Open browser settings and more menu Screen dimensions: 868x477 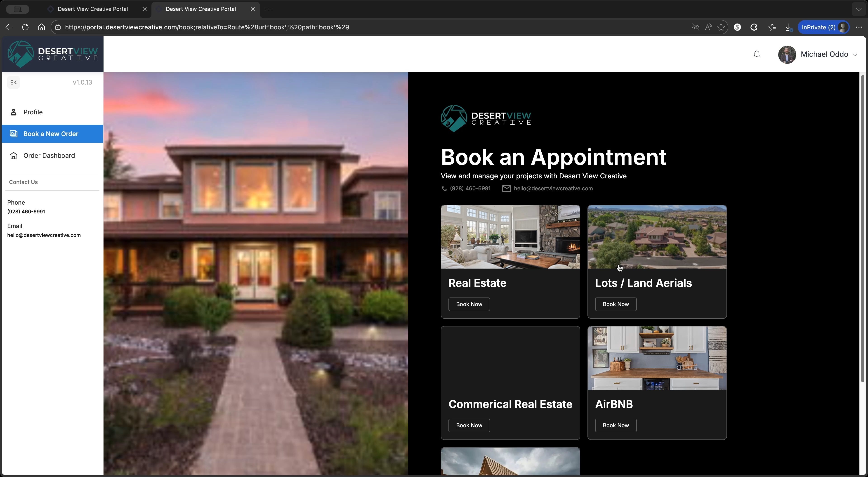click(x=859, y=27)
